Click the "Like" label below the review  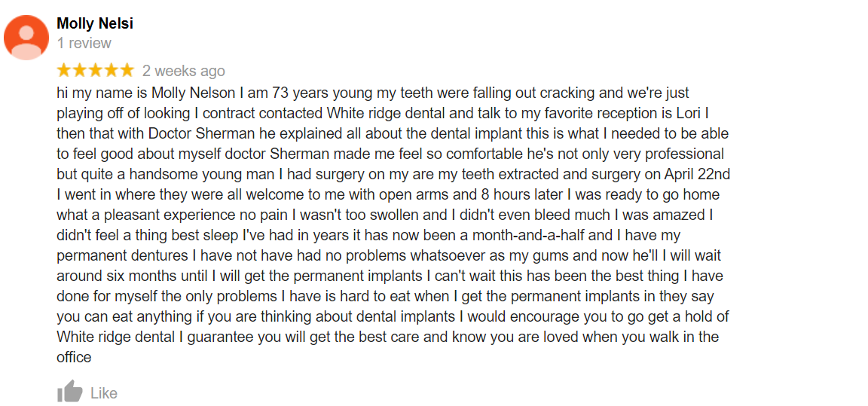pyautogui.click(x=104, y=392)
